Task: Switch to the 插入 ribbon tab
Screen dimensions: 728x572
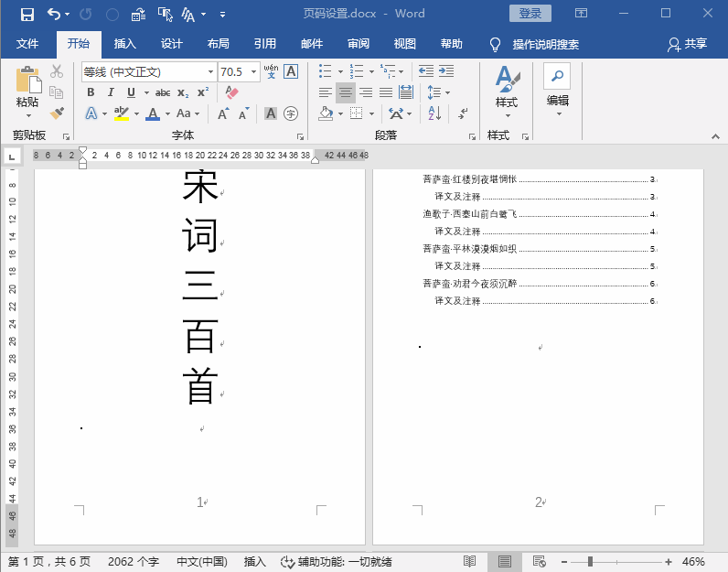Action: (125, 44)
